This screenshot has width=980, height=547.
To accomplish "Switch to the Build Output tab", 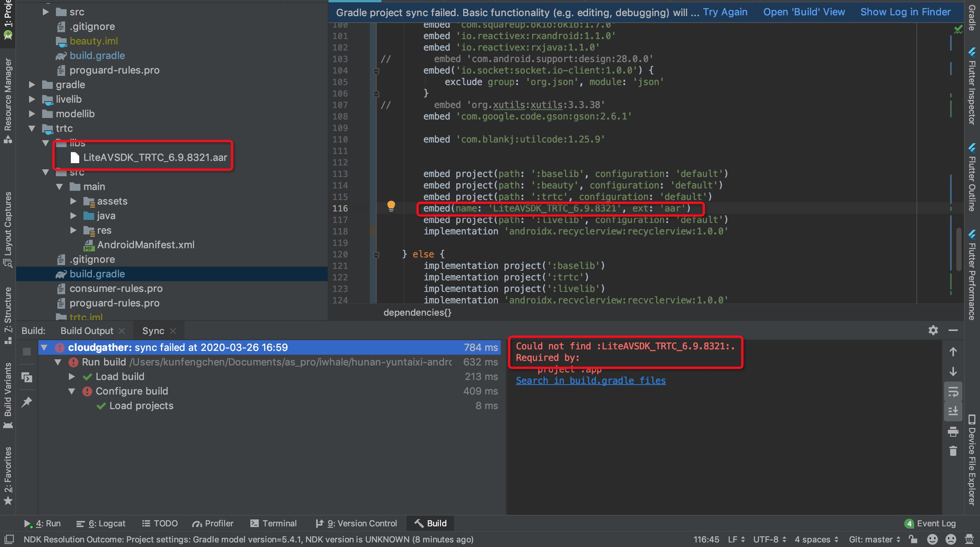I will (87, 330).
